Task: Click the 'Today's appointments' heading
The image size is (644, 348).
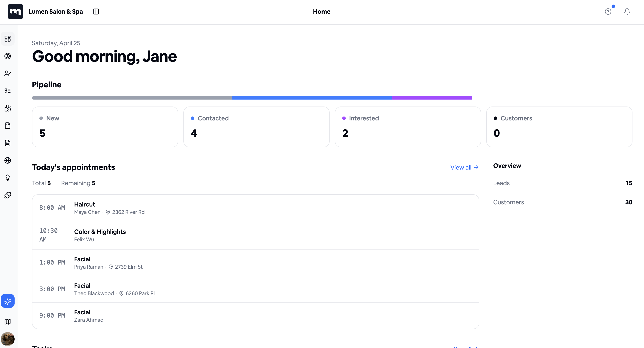Action: 74,167
